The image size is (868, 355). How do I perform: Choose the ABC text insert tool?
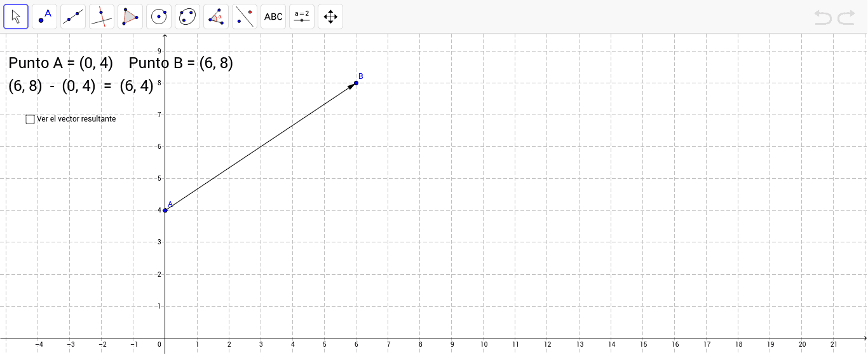[273, 17]
